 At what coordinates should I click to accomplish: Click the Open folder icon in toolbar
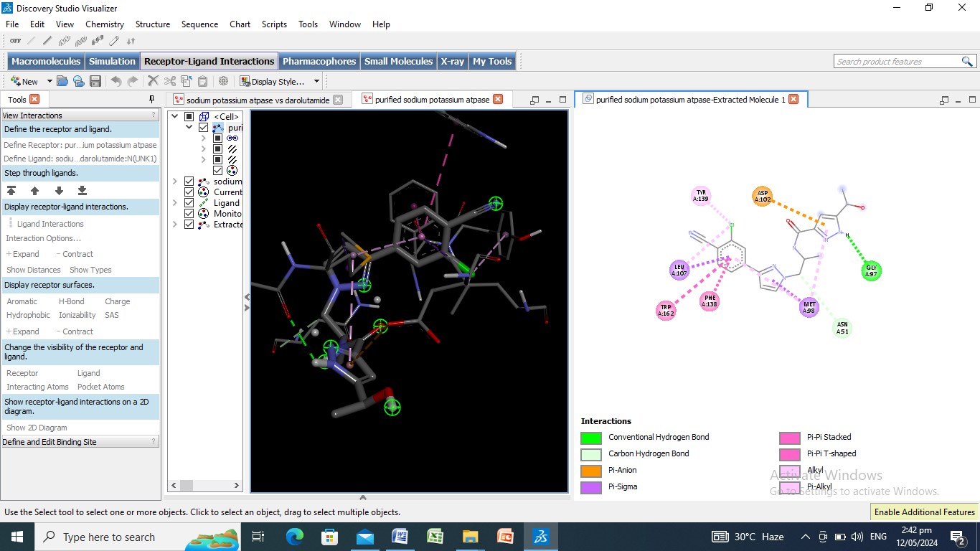pos(62,82)
